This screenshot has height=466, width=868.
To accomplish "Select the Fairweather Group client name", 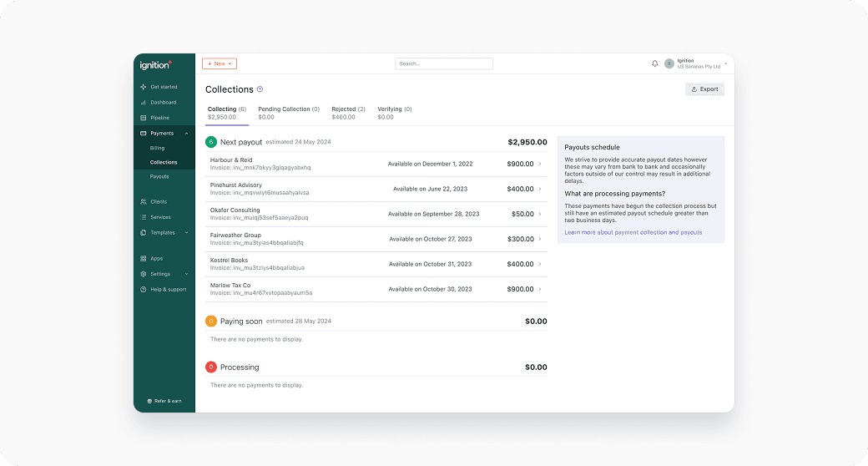I will point(235,235).
